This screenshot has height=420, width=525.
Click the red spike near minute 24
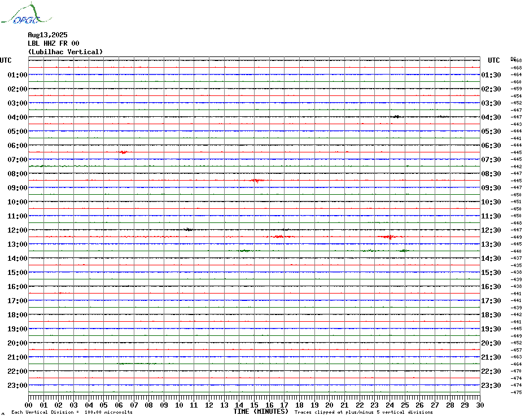pyautogui.click(x=390, y=237)
